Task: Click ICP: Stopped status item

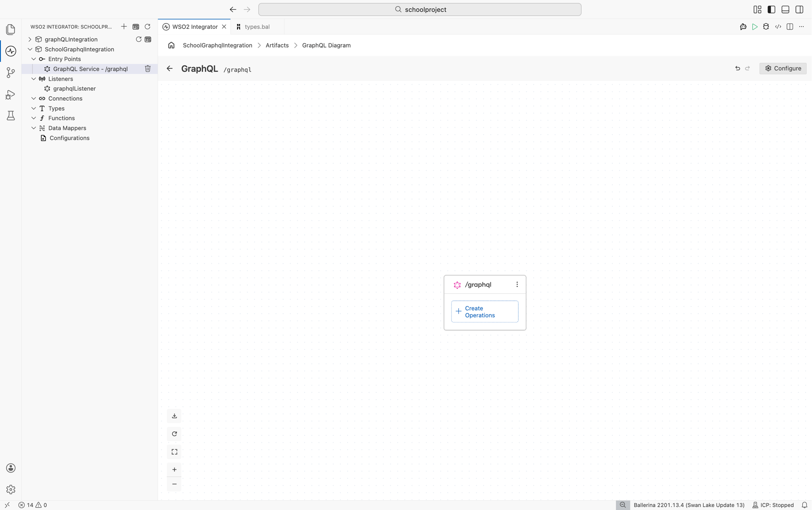Action: pos(773,505)
